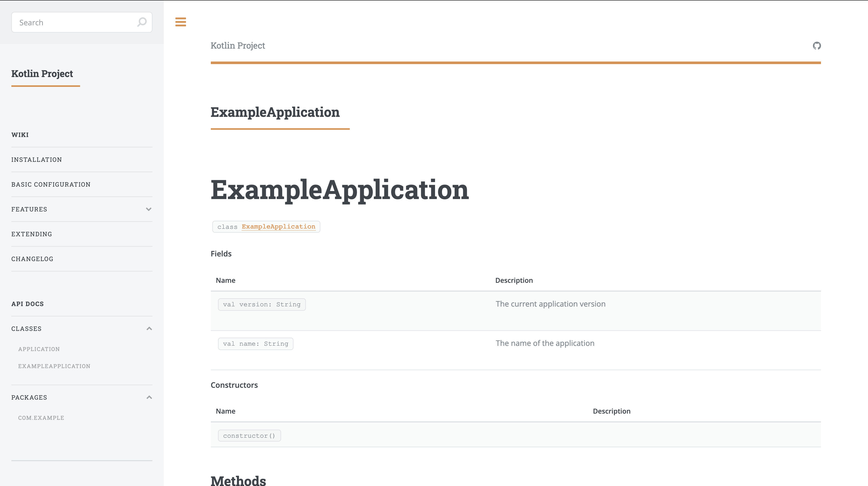Expand the Features section chevron
Viewport: 868px width, 486px height.
pyautogui.click(x=149, y=209)
